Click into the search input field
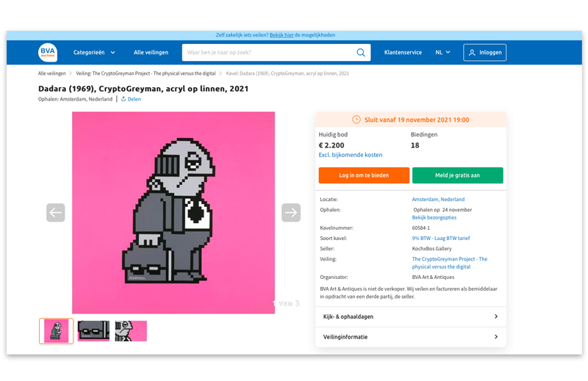Image resolution: width=588 pixels, height=381 pixels. [268, 53]
